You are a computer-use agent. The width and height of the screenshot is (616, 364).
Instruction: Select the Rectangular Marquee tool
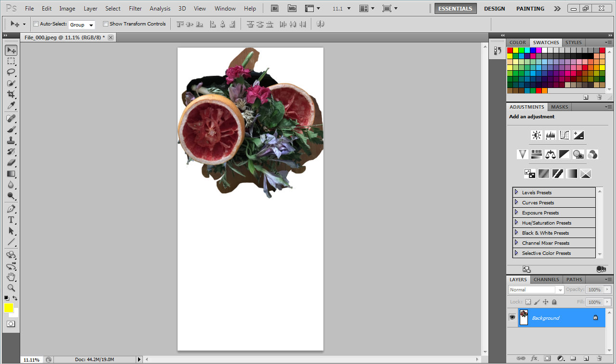coord(11,61)
